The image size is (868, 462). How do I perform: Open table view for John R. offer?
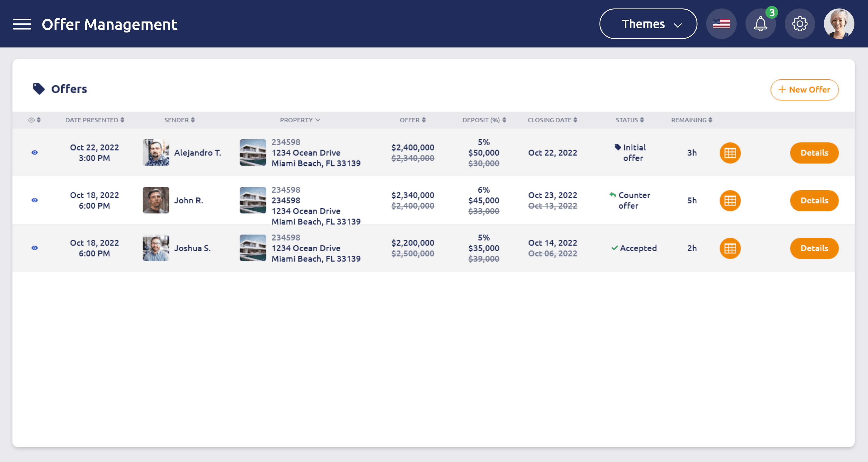tap(730, 201)
